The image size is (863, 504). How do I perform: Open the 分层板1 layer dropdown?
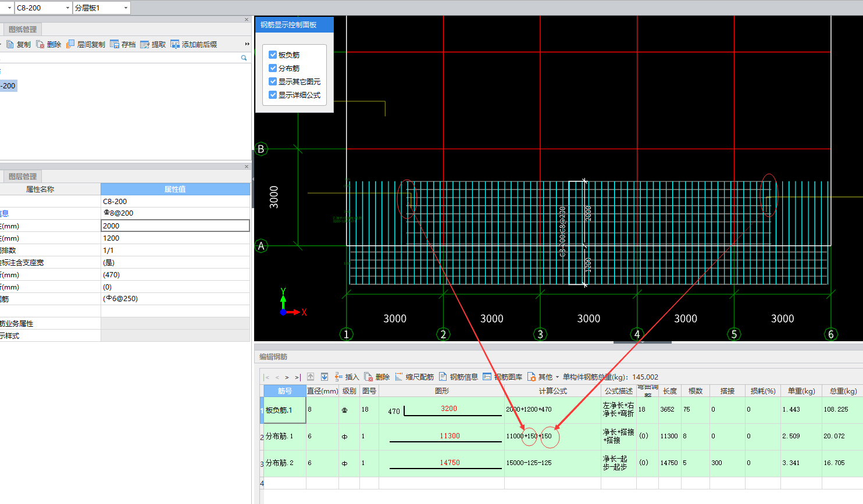tap(126, 8)
